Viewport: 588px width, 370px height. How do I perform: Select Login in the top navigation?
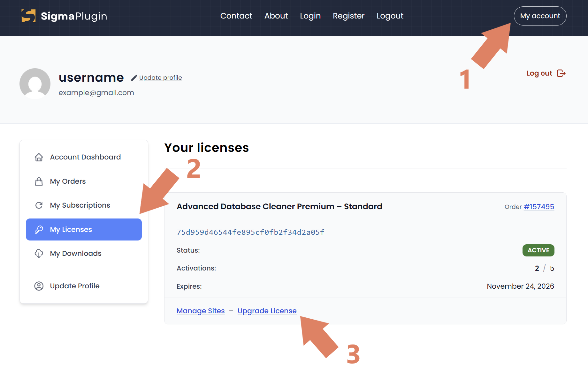[310, 16]
